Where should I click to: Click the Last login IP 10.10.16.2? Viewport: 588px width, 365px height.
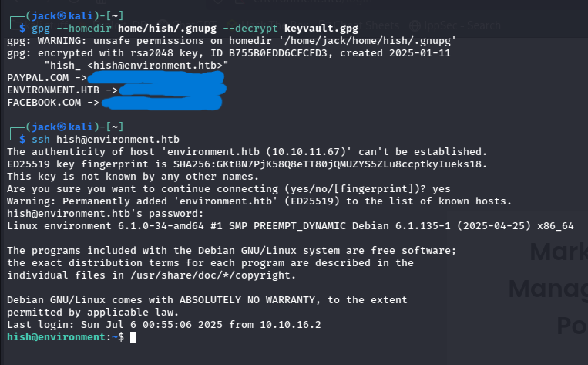tap(291, 324)
